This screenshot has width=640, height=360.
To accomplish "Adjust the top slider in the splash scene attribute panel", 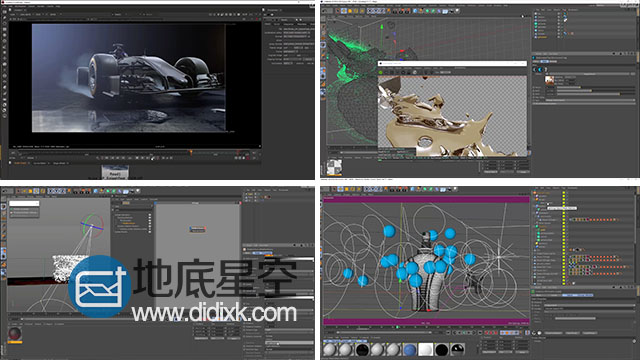I will 595,87.
